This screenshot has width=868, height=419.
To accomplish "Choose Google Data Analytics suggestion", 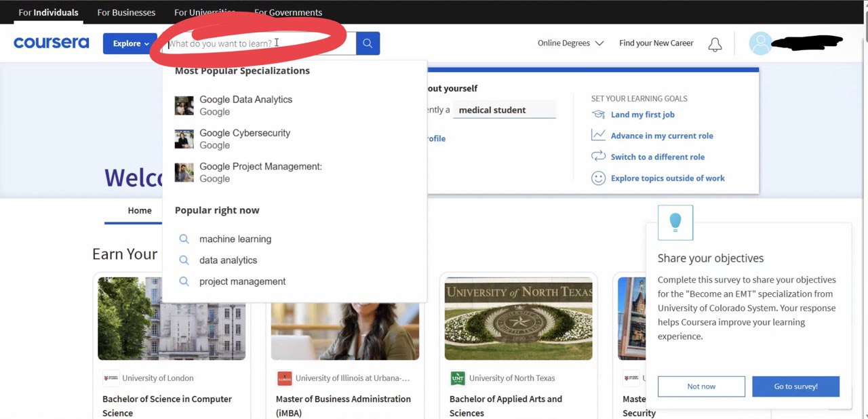I will (x=294, y=105).
